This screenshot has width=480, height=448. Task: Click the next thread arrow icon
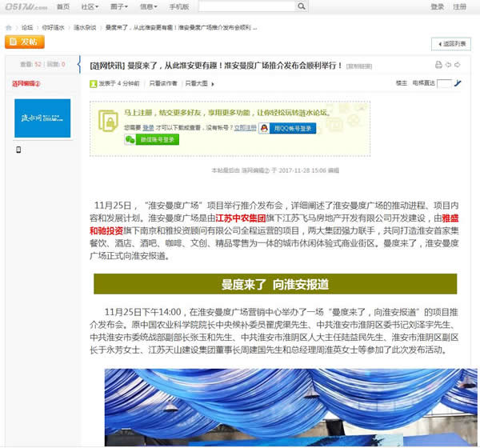click(458, 65)
